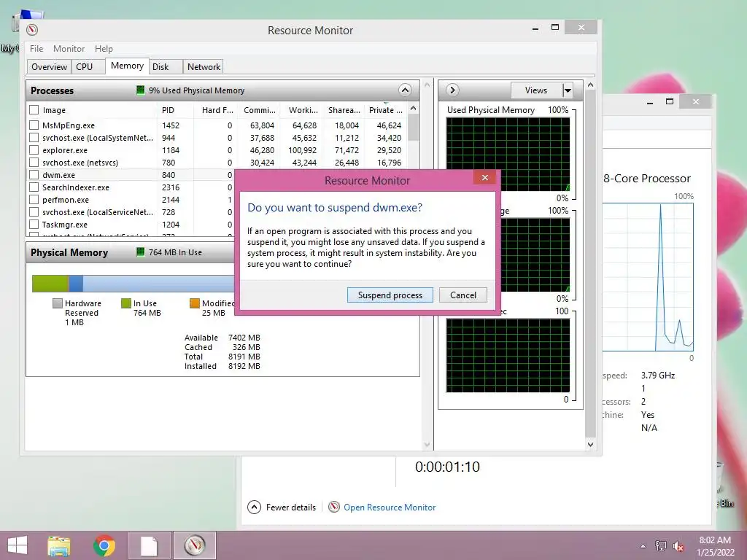Open File Explorer from the taskbar
Screen dimensions: 747x560
click(x=59, y=545)
